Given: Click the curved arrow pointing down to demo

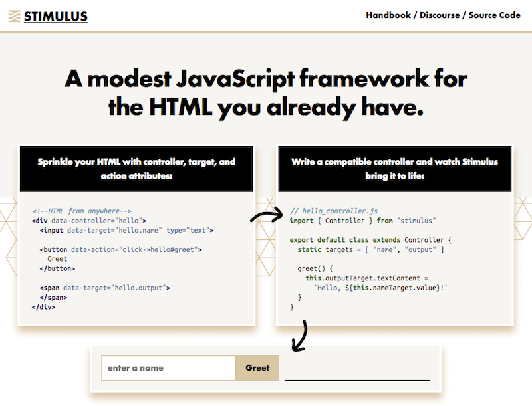Looking at the screenshot, I should 299,336.
